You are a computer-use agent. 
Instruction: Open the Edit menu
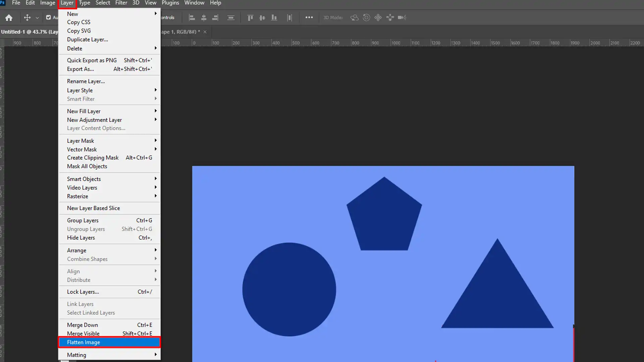pyautogui.click(x=30, y=3)
